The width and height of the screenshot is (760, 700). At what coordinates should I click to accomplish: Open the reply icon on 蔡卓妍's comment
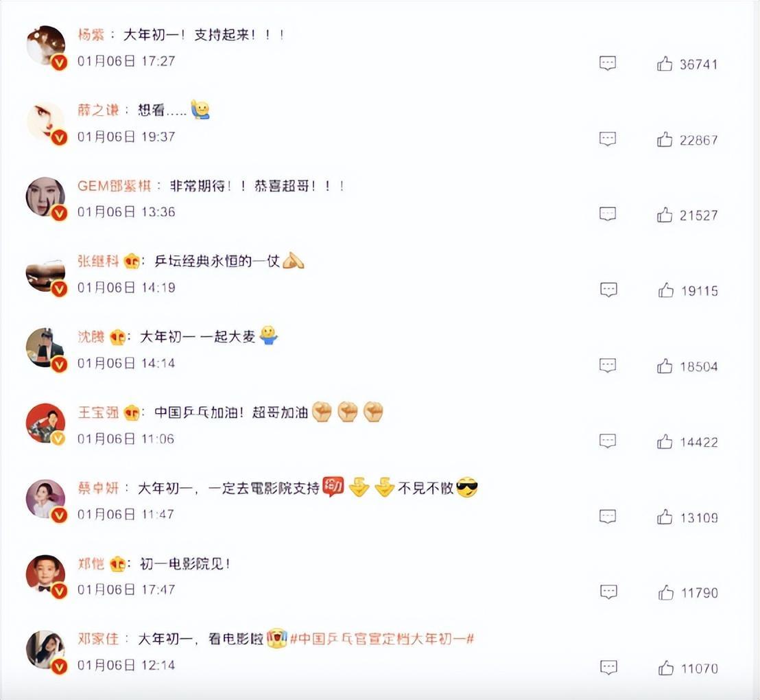pos(608,517)
